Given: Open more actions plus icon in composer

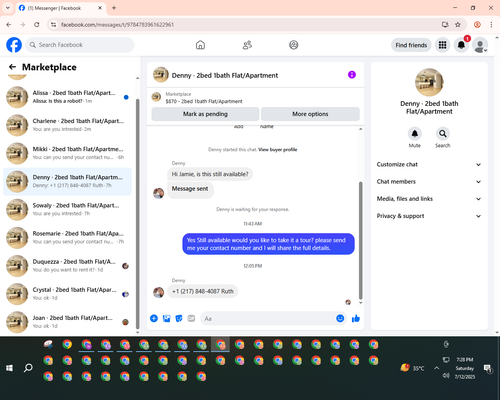Looking at the screenshot, I should (154, 318).
